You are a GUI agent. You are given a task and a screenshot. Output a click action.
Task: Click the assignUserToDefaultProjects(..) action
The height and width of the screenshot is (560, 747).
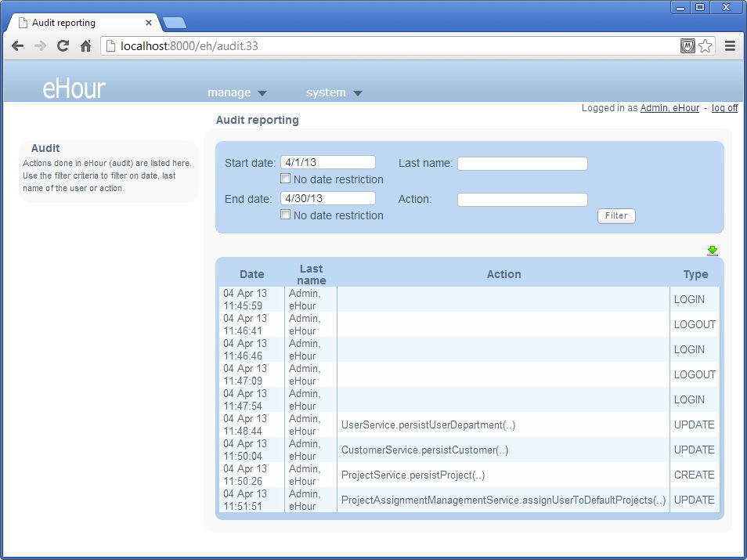pyautogui.click(x=503, y=500)
